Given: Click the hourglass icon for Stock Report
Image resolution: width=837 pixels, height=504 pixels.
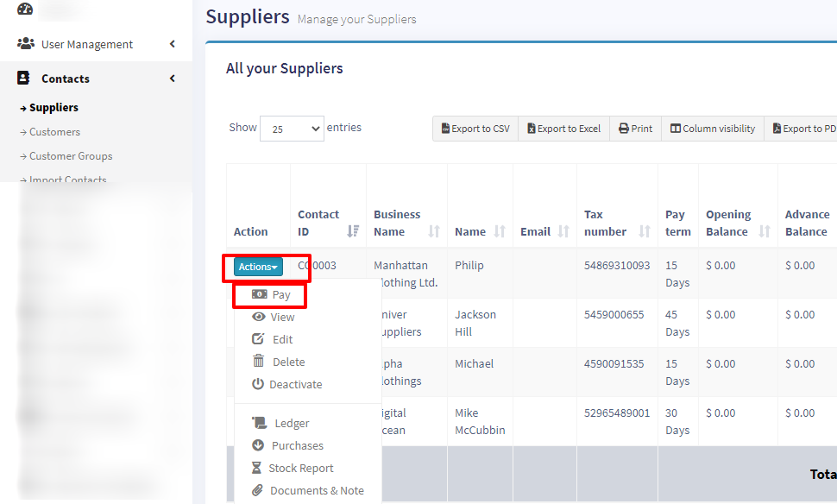Looking at the screenshot, I should click(x=256, y=468).
